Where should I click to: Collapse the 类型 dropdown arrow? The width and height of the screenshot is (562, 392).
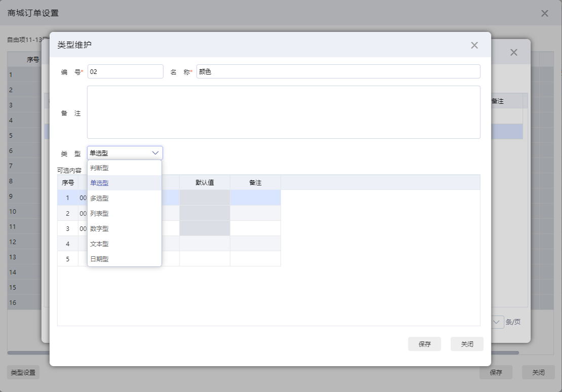pyautogui.click(x=155, y=153)
